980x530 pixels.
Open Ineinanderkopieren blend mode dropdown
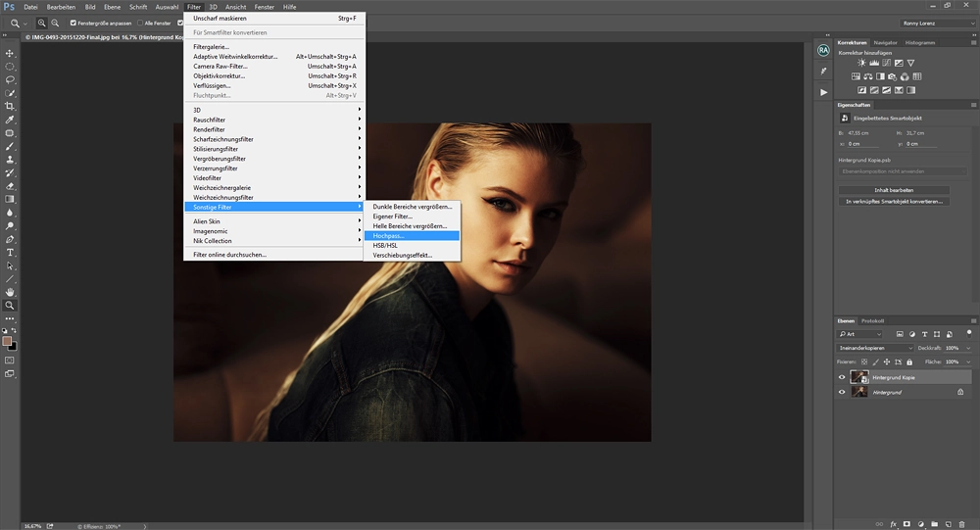tap(874, 348)
